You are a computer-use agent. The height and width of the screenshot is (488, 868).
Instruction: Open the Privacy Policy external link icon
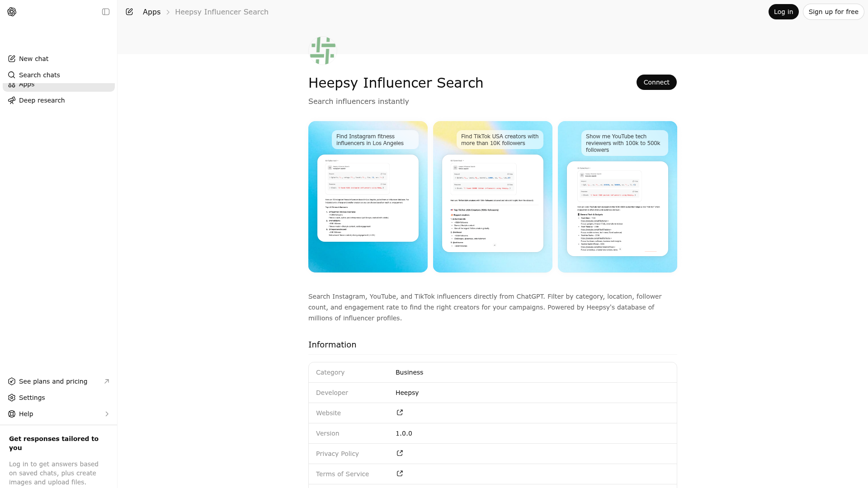tap(400, 453)
